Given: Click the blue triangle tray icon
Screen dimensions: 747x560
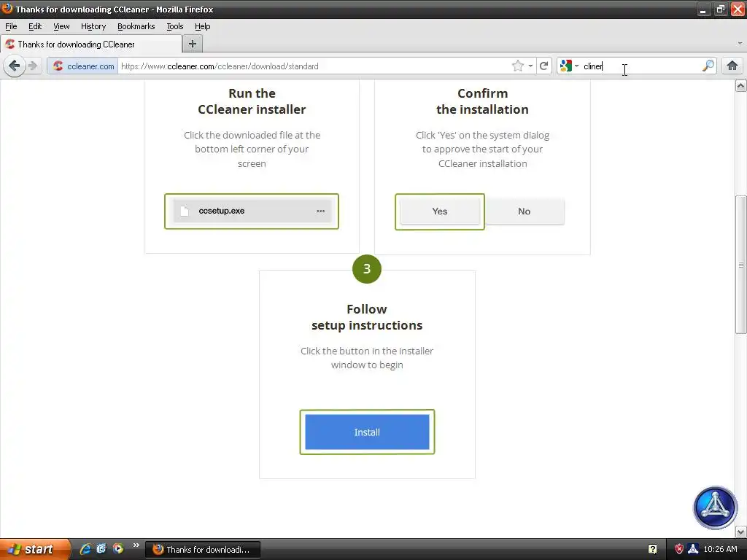Looking at the screenshot, I should [x=693, y=549].
